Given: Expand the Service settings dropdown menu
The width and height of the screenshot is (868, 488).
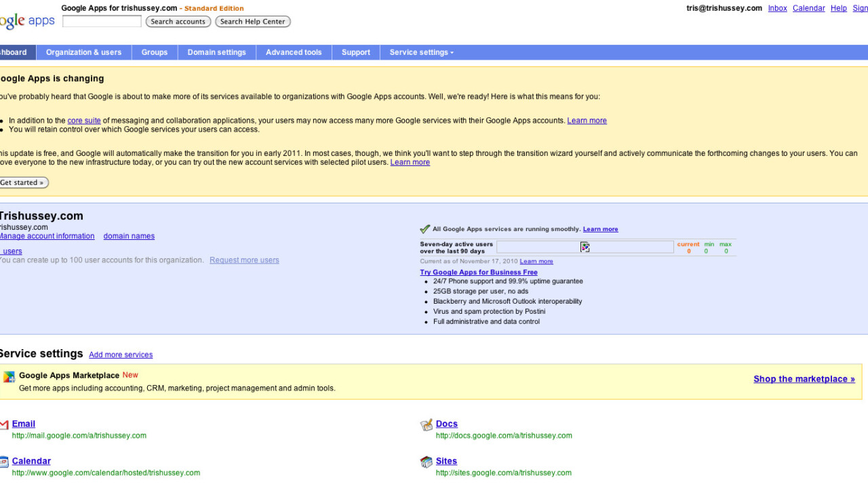Looking at the screenshot, I should (x=421, y=52).
